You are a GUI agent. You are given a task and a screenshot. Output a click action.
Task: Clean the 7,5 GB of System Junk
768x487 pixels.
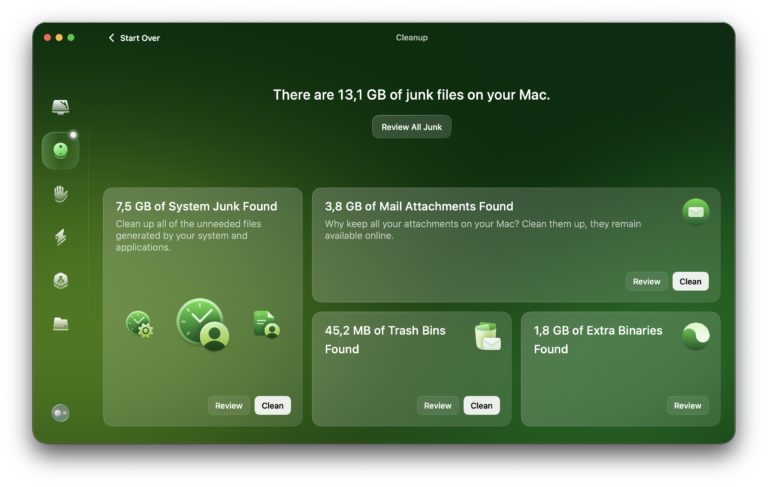272,406
